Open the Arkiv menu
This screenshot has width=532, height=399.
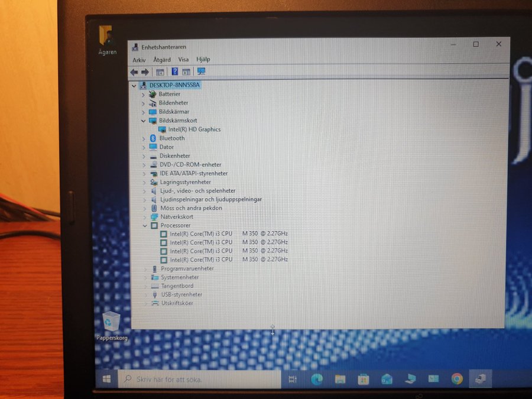coord(139,60)
